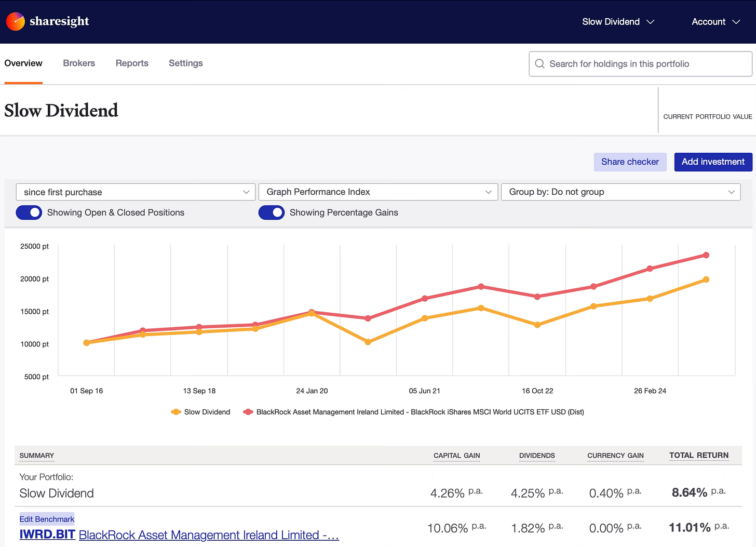Click the Sharesight logo icon

pos(15,21)
